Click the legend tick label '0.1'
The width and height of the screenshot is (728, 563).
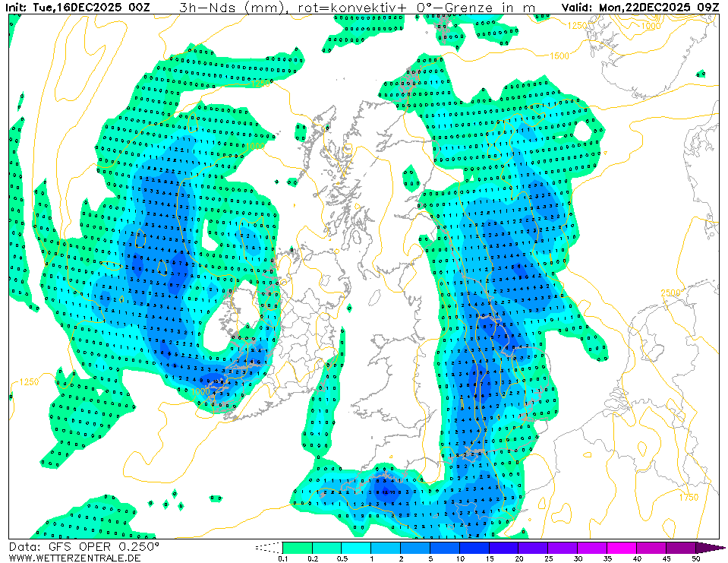point(282,558)
